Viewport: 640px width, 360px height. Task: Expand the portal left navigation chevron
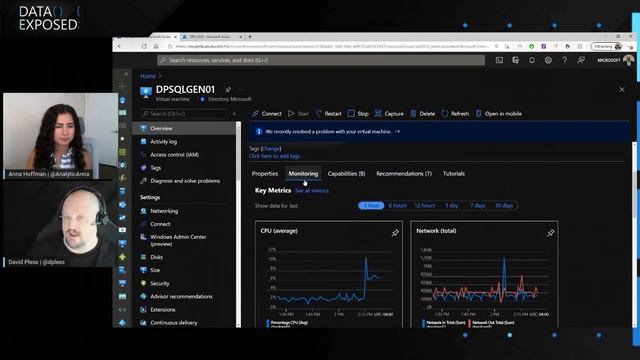click(126, 74)
